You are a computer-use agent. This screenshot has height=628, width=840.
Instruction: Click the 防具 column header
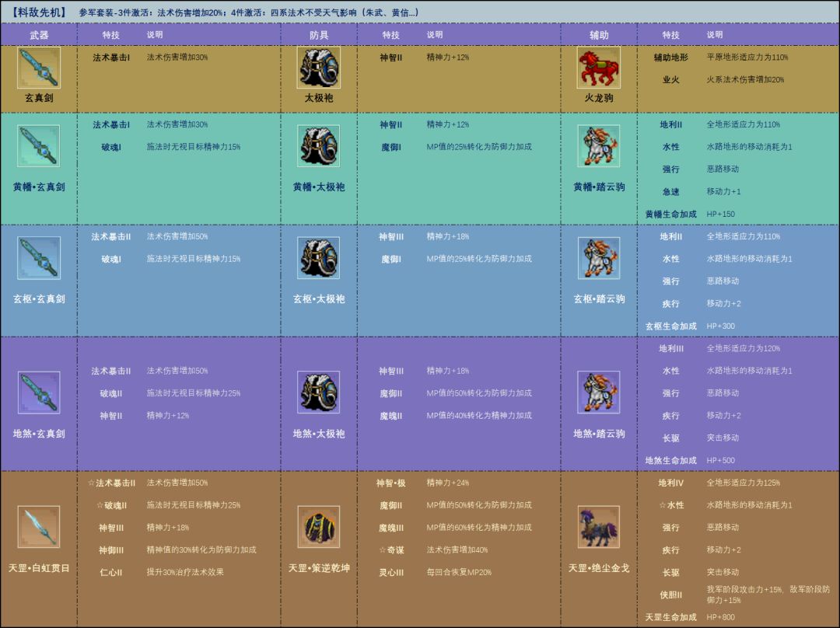click(319, 35)
